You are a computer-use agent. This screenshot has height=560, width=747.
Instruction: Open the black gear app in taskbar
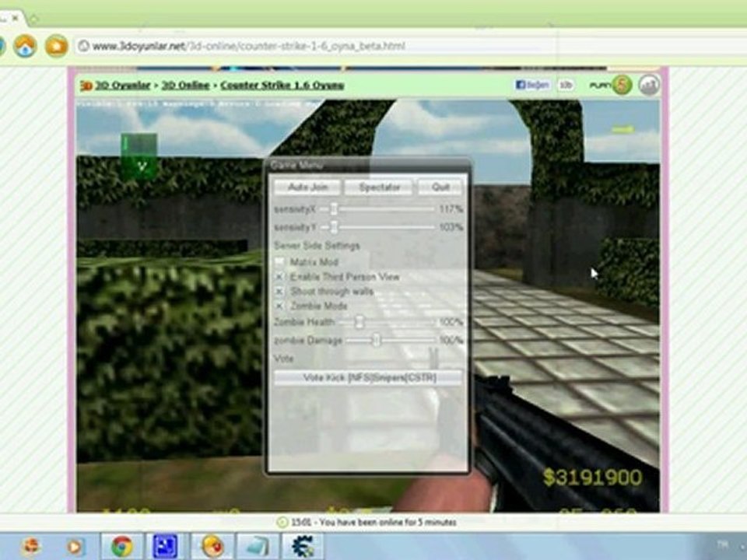[x=303, y=546]
